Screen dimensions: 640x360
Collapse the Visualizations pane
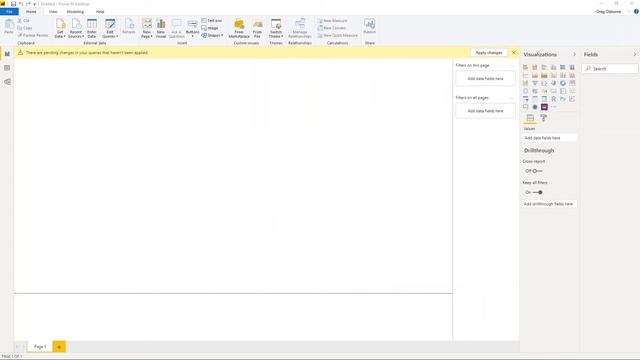tap(574, 54)
